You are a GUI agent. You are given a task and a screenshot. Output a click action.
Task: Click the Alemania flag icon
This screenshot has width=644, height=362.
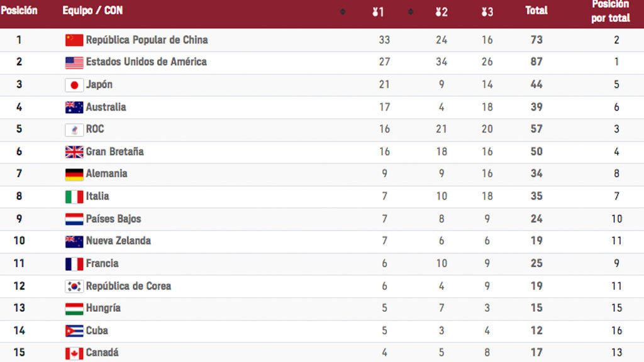click(74, 175)
